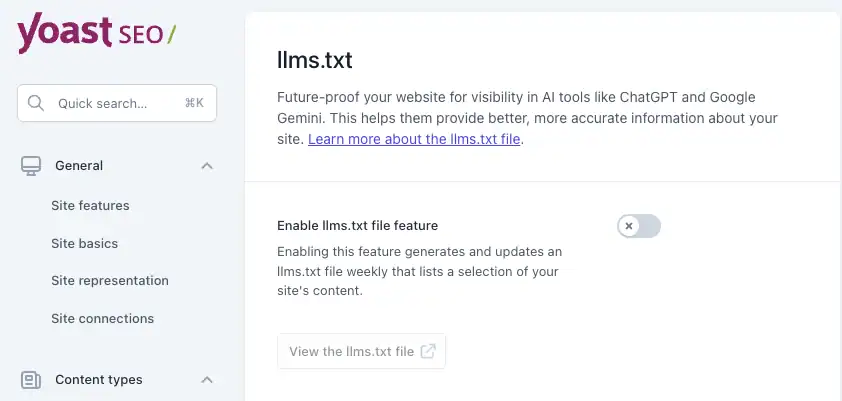Image resolution: width=842 pixels, height=401 pixels.
Task: Enable the llms.txt file feature switch
Action: pyautogui.click(x=639, y=226)
